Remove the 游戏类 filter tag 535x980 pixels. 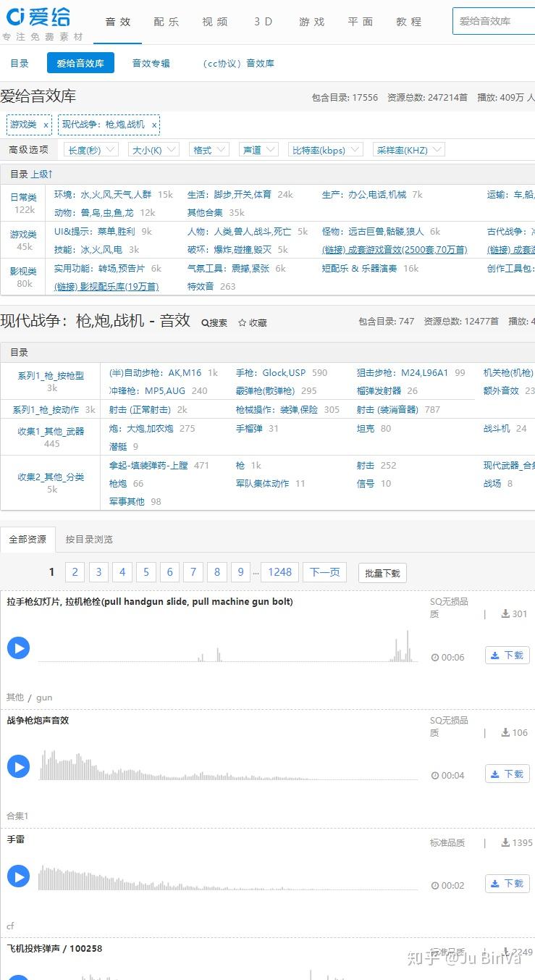tap(46, 125)
